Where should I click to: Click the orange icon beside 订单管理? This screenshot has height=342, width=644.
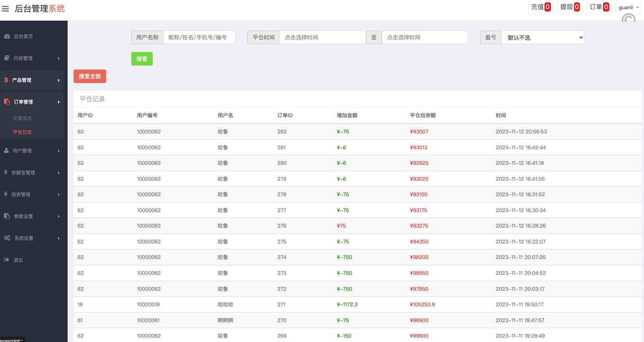[x=7, y=102]
